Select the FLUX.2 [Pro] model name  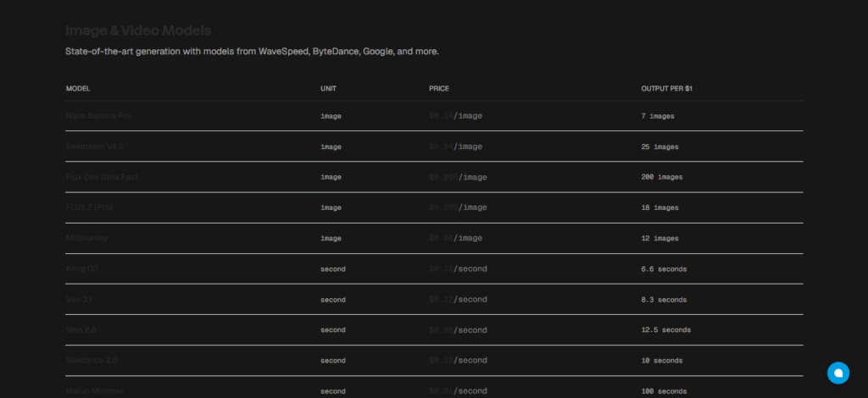point(89,207)
